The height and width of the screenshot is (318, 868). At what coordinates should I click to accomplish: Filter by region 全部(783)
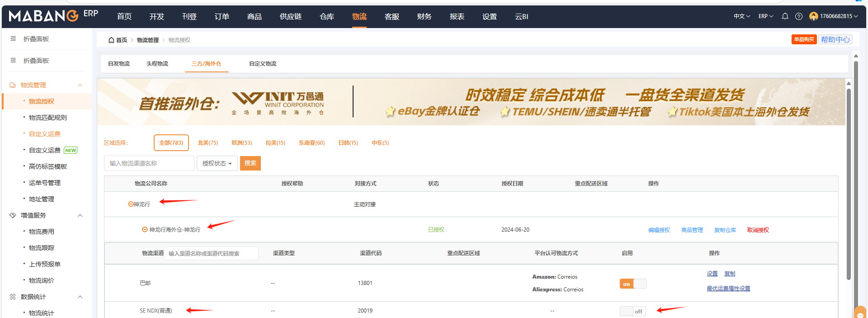click(171, 142)
